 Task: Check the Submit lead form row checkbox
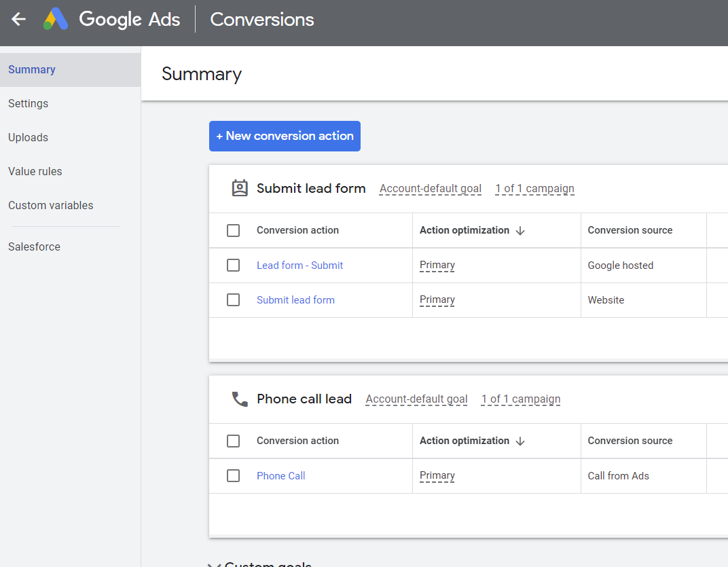[233, 299]
